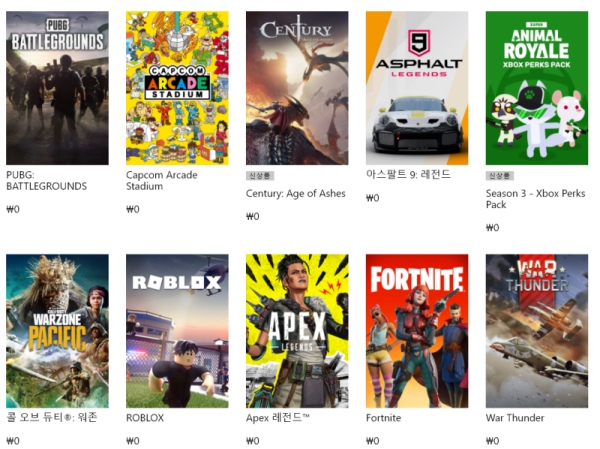Open the Capcom Arcade Stadium cover image
The height and width of the screenshot is (449, 600).
click(177, 88)
